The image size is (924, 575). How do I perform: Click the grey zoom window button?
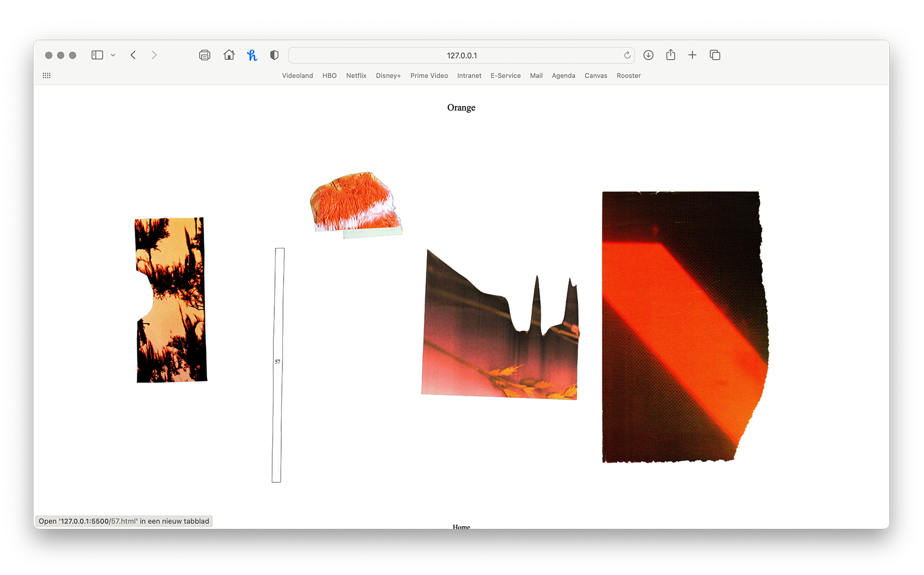(72, 55)
